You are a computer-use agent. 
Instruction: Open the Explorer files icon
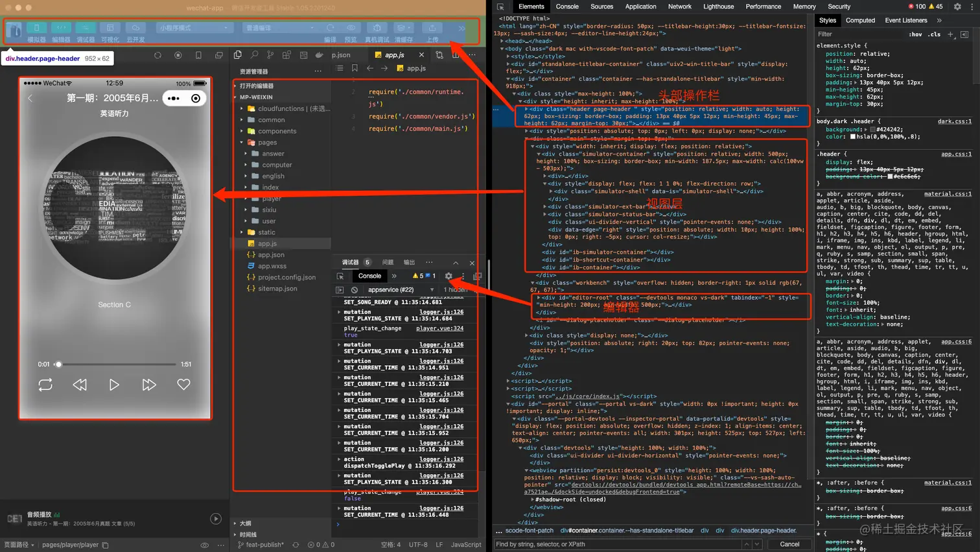238,55
